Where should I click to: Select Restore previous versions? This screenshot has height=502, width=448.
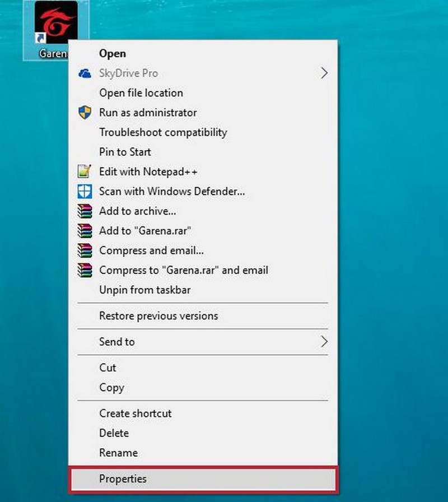click(203, 316)
